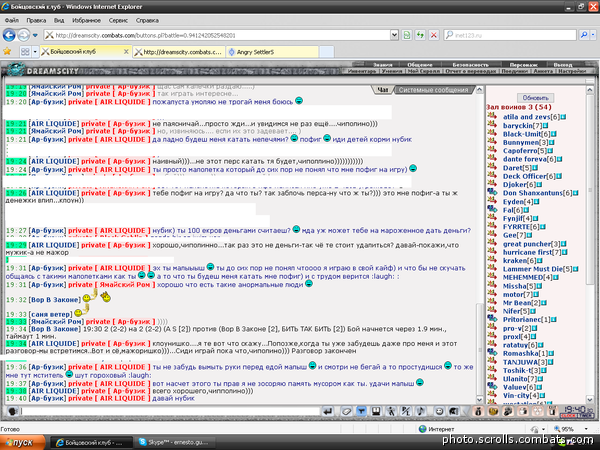Click player name great puncher[3]
The width and height of the screenshot is (600, 450).
tap(531, 244)
